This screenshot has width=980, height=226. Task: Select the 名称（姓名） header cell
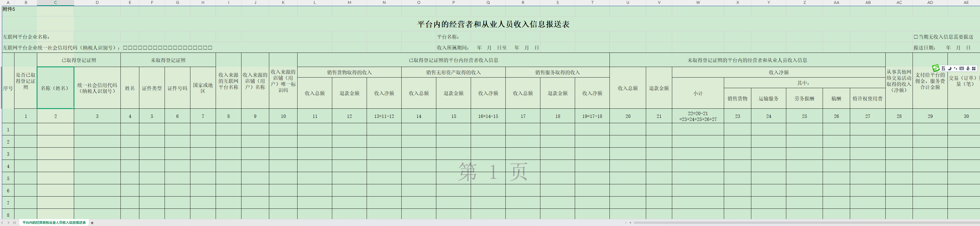click(x=56, y=88)
